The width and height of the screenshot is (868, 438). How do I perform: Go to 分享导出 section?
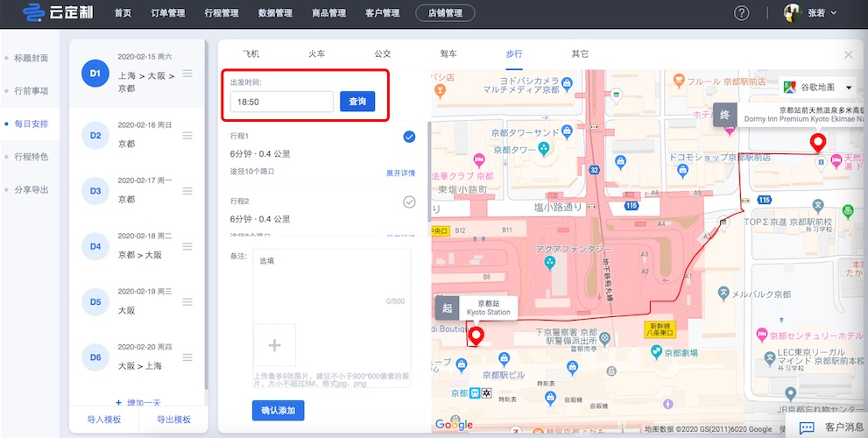(31, 190)
